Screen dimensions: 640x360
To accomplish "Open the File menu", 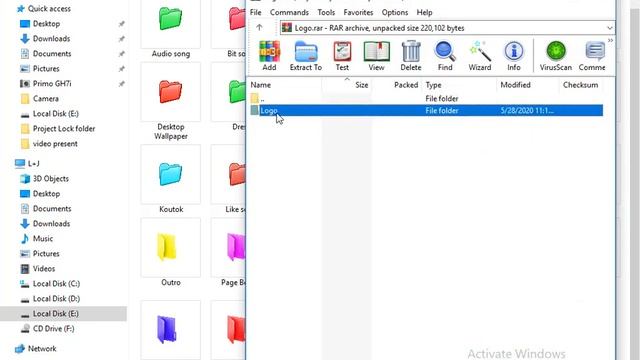I will 256,12.
